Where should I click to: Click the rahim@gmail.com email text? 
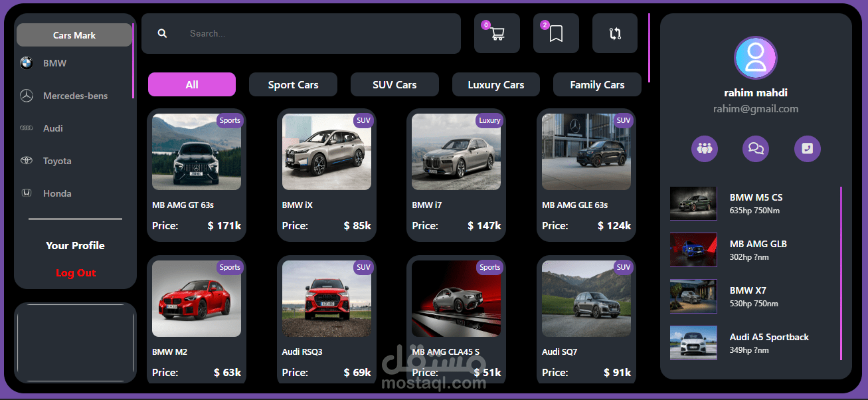point(756,108)
